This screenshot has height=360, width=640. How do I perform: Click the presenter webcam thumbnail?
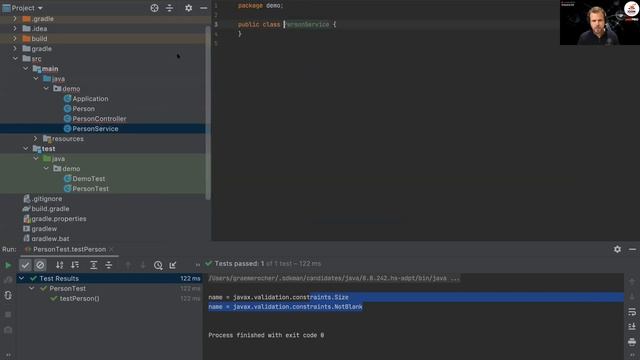(600, 22)
